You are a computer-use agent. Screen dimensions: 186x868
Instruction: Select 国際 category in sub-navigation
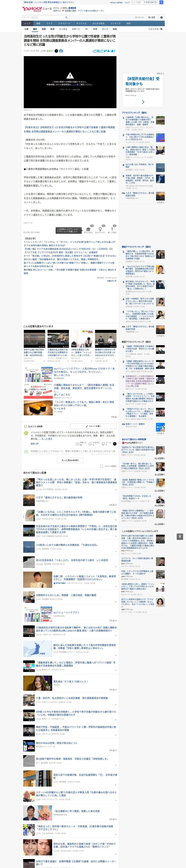(x=44, y=29)
